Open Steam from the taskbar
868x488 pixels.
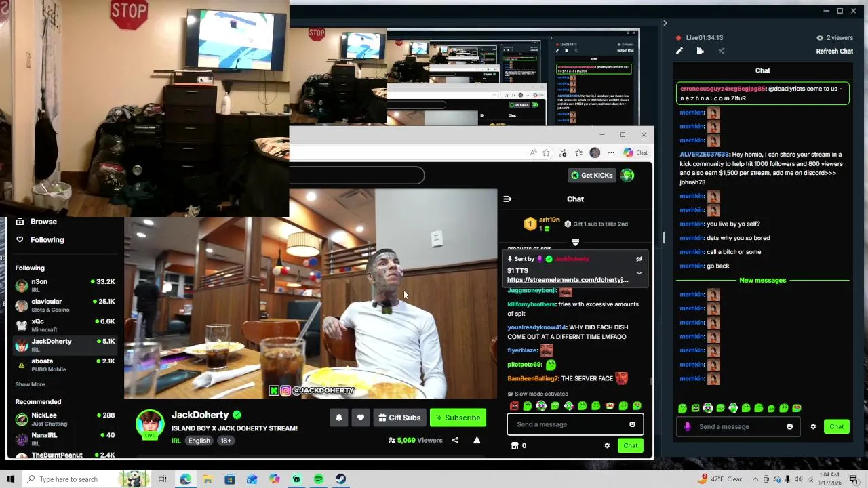click(x=341, y=479)
